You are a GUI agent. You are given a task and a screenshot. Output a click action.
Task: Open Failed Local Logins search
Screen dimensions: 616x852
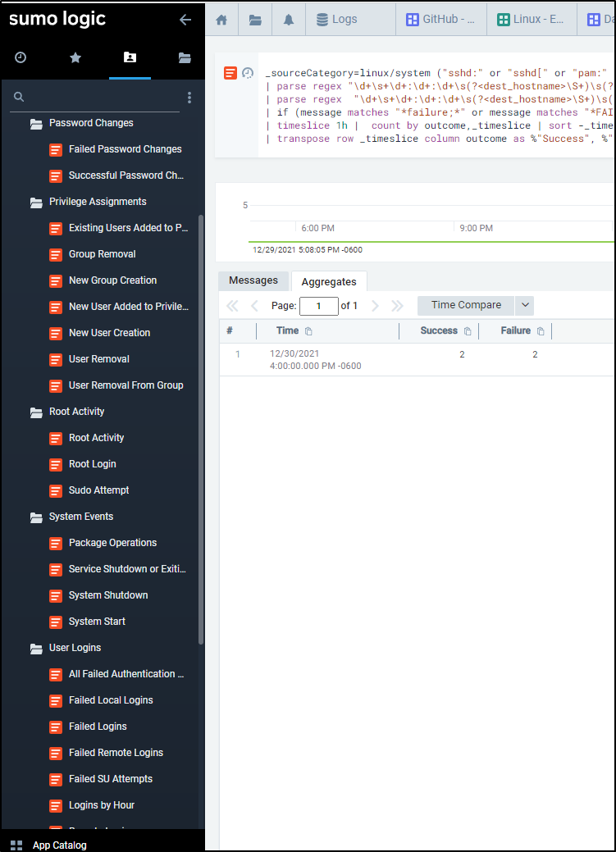click(111, 699)
